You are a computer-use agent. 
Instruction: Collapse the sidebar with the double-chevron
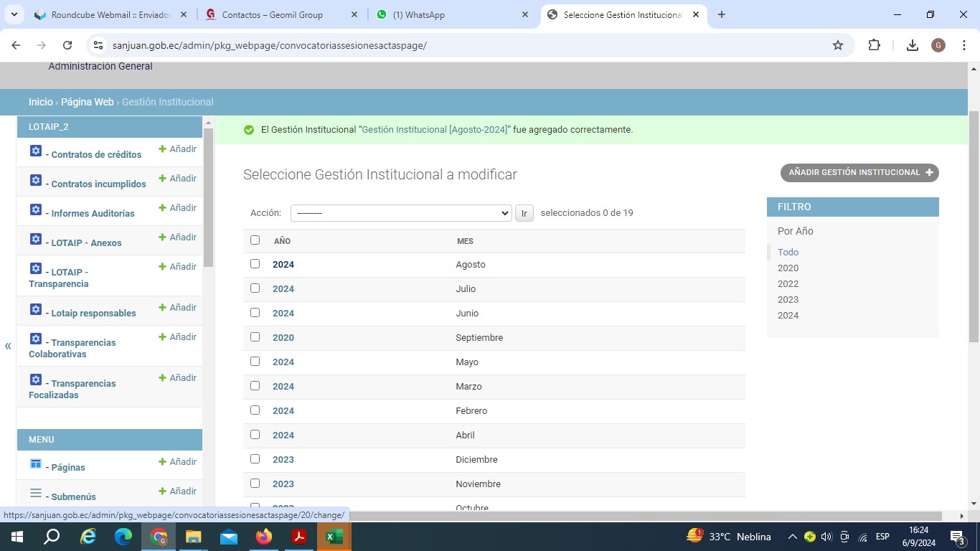coord(8,347)
